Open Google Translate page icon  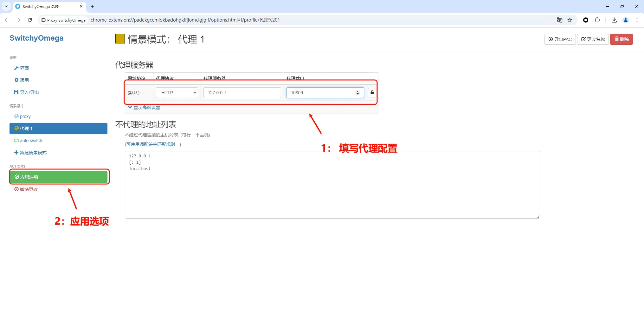560,20
